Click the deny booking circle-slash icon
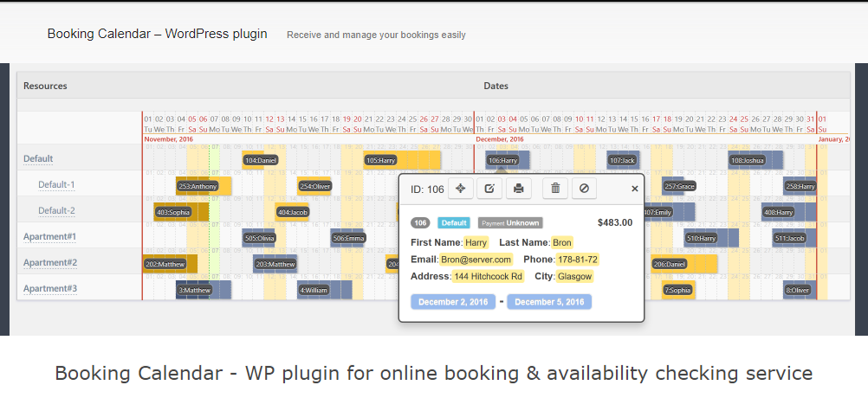The width and height of the screenshot is (868, 398). [x=584, y=189]
